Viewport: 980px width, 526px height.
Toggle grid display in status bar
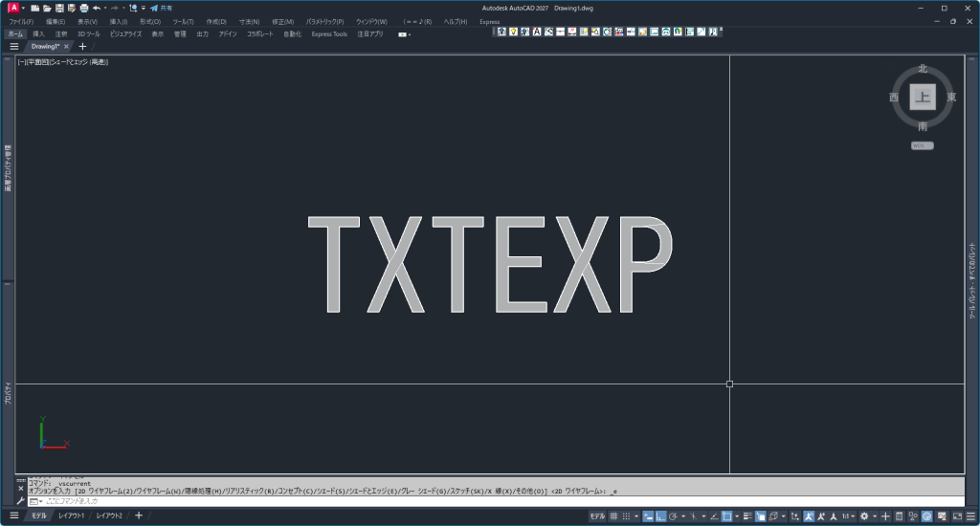point(612,515)
